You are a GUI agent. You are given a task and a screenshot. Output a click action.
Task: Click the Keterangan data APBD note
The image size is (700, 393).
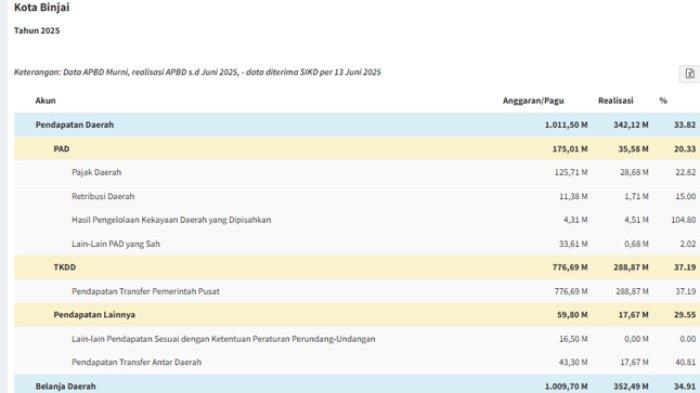point(197,72)
